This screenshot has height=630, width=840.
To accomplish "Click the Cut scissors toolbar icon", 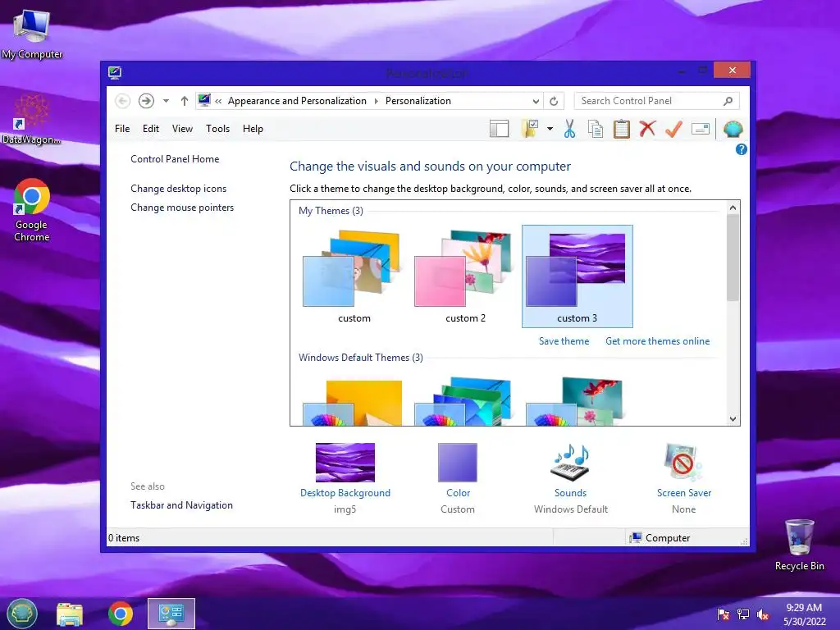I will pyautogui.click(x=569, y=129).
